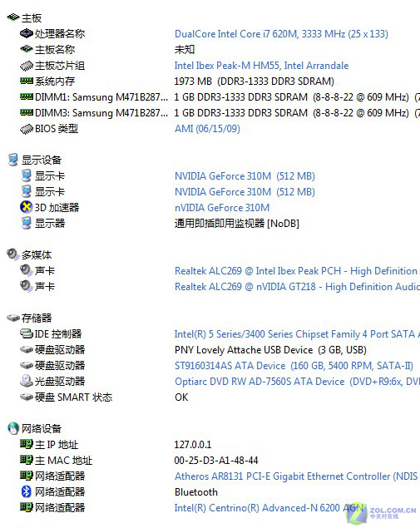Click the motherboard (主板) section header icon
The image size is (420, 528).
coord(13,17)
